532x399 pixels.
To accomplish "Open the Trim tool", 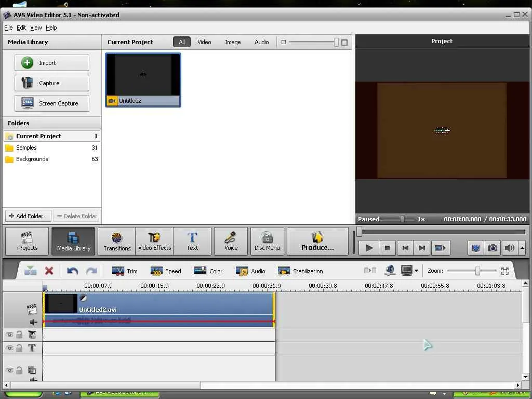I will (125, 271).
